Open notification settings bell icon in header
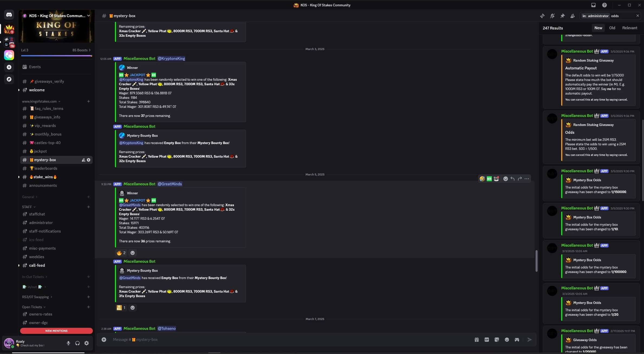The height and width of the screenshot is (354, 644). (552, 16)
